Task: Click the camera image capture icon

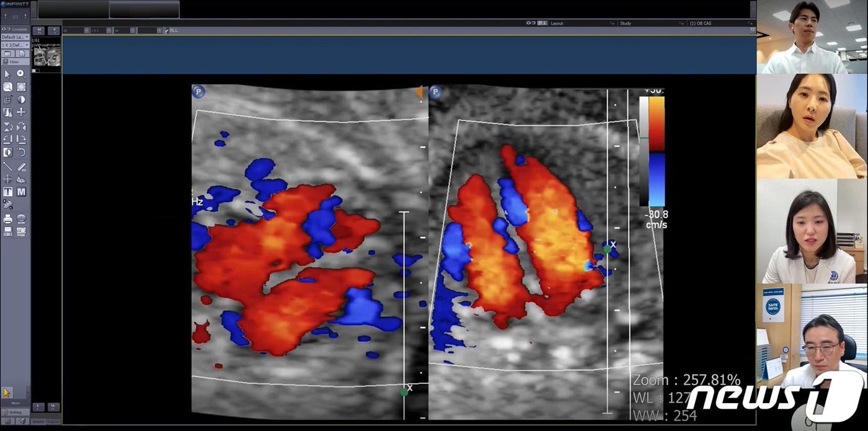Action: (x=21, y=231)
